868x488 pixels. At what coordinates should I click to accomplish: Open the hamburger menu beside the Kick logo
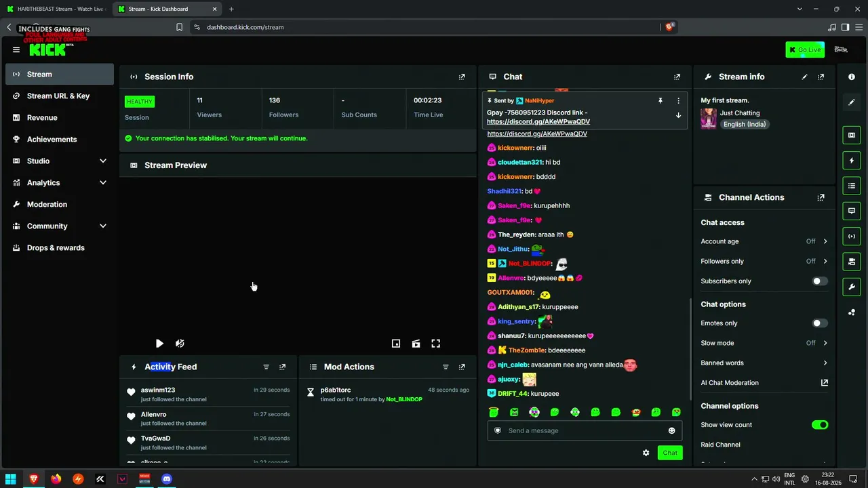[x=16, y=49]
